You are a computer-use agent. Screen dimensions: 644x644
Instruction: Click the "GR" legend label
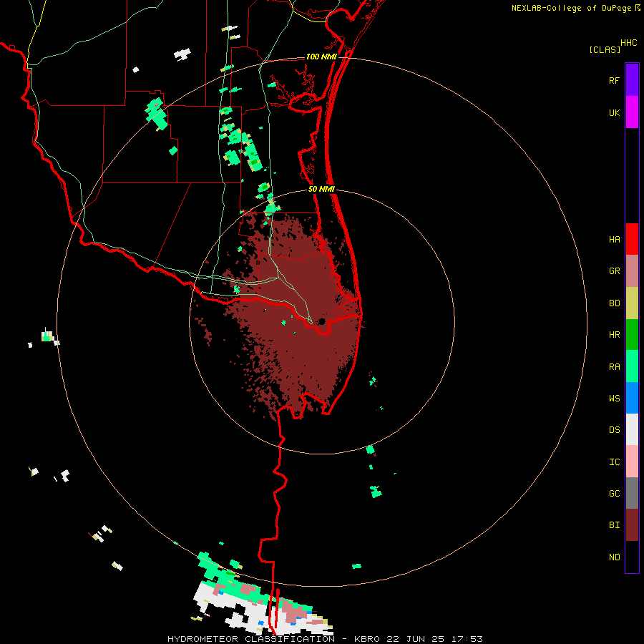[x=614, y=271]
